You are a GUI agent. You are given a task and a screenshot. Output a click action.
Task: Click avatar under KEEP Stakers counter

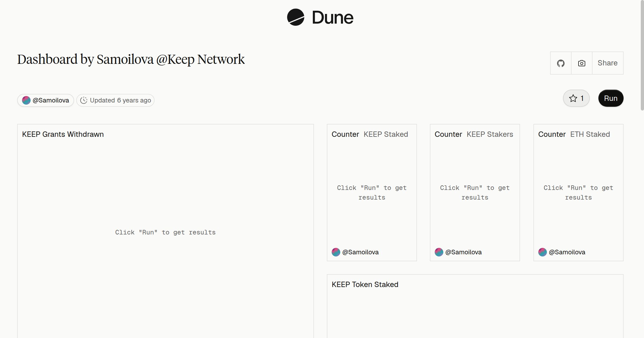tap(439, 252)
